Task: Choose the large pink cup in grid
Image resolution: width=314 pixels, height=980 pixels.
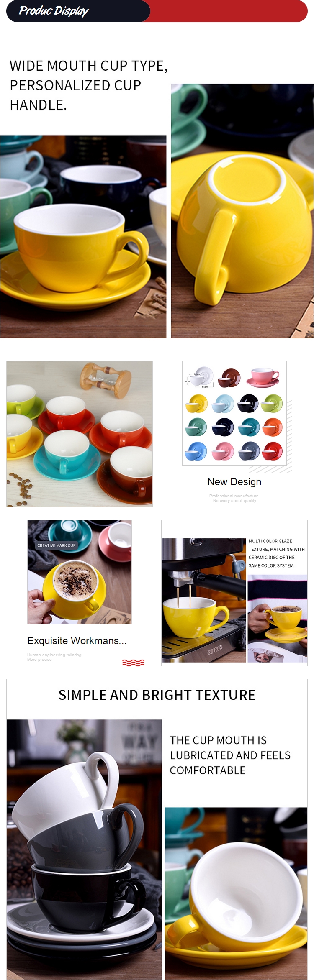Action: (263, 377)
